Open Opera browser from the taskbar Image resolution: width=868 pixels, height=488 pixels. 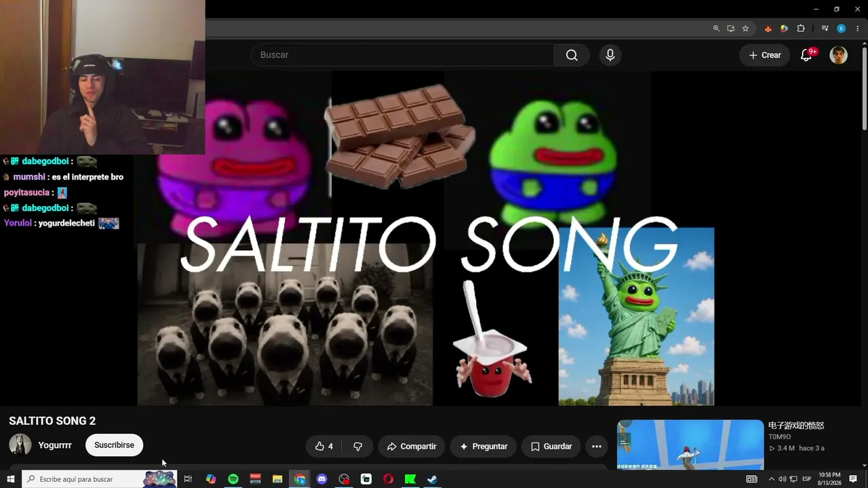389,479
